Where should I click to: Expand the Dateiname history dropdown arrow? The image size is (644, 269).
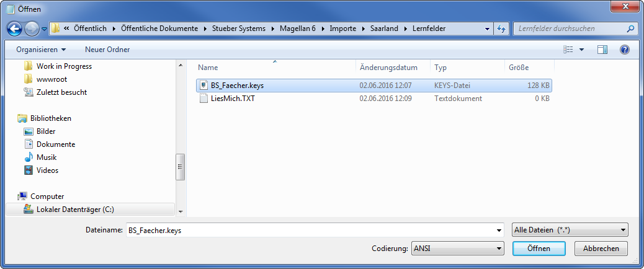tap(499, 231)
